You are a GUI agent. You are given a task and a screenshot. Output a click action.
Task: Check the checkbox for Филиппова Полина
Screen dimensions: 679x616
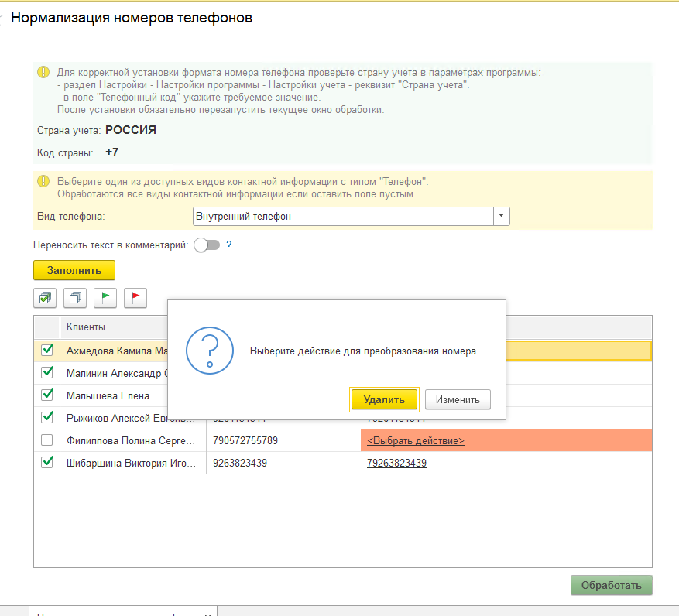(47, 440)
